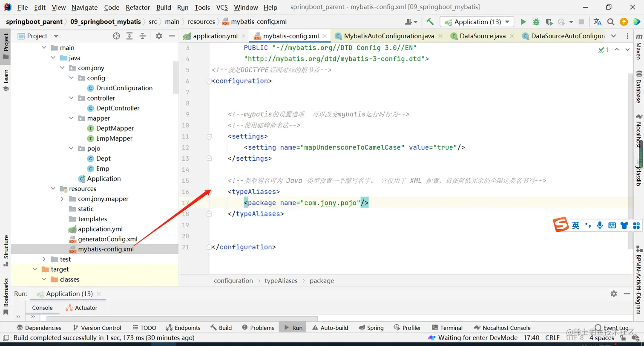Open the Navigate menu
The image size is (644, 346).
pyautogui.click(x=84, y=7)
